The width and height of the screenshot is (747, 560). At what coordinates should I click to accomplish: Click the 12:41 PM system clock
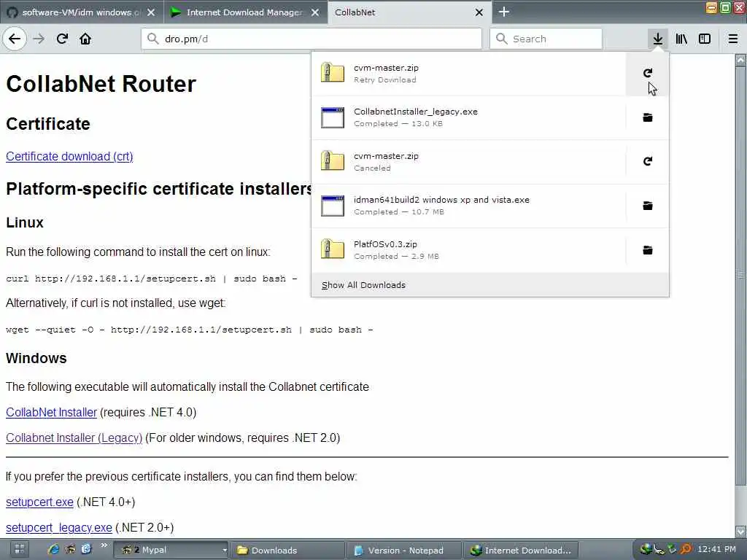pos(716,550)
